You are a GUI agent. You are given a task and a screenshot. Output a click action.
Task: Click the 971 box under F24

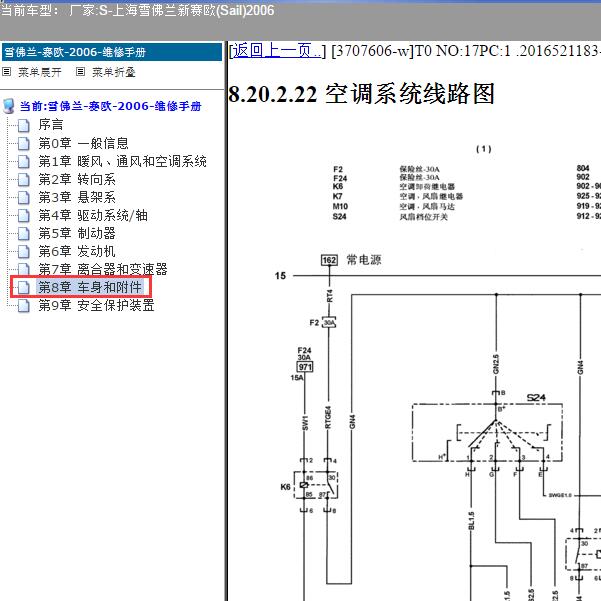305,367
